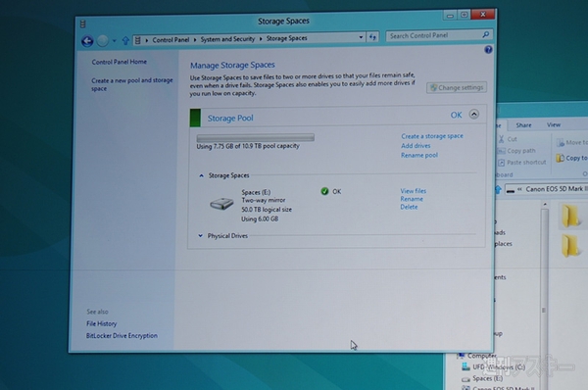The height and width of the screenshot is (390, 588).
Task: Click Rename link for Spaces (E:)
Action: pyautogui.click(x=412, y=199)
